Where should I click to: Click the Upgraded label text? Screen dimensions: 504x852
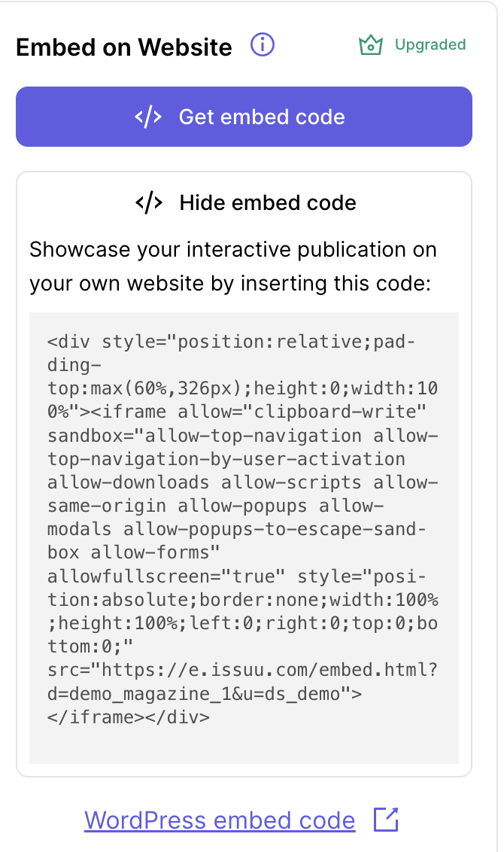point(430,45)
